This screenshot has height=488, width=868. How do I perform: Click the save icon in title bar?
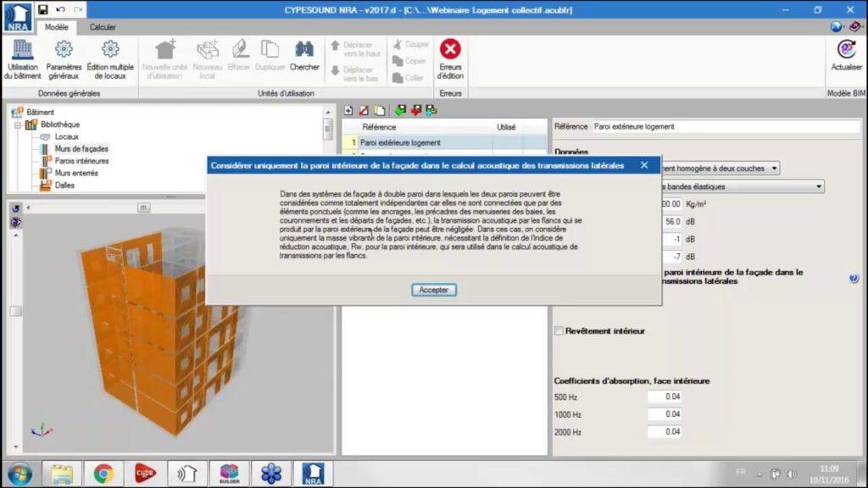(x=42, y=9)
